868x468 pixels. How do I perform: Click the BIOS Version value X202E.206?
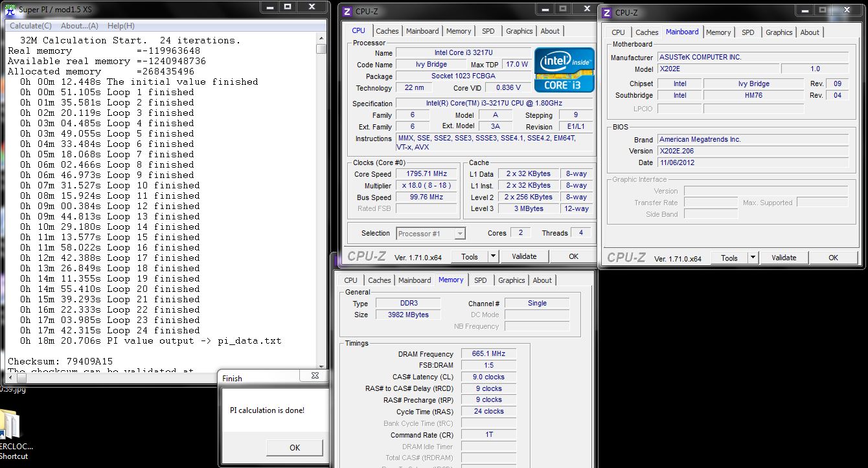753,151
